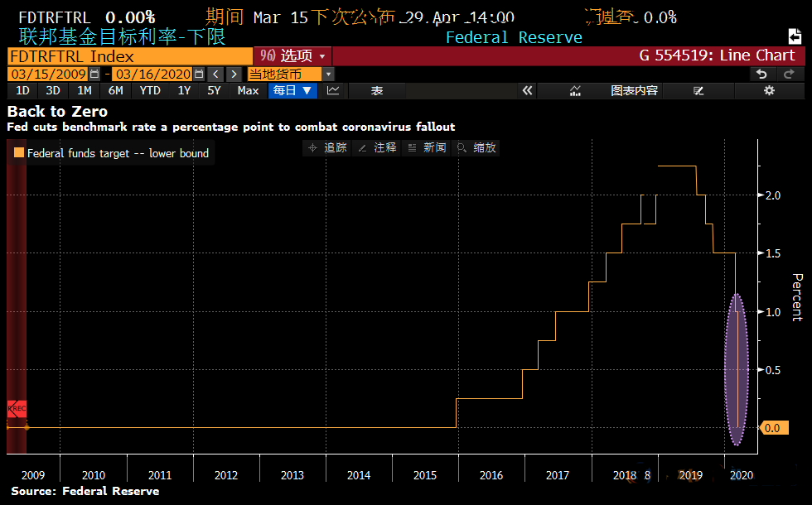
Task: Click the FDTRFTRL Index security field
Action: [x=128, y=55]
